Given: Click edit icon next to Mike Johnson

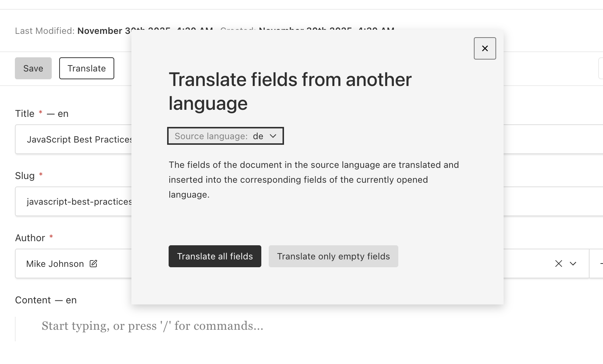Looking at the screenshot, I should pos(93,264).
